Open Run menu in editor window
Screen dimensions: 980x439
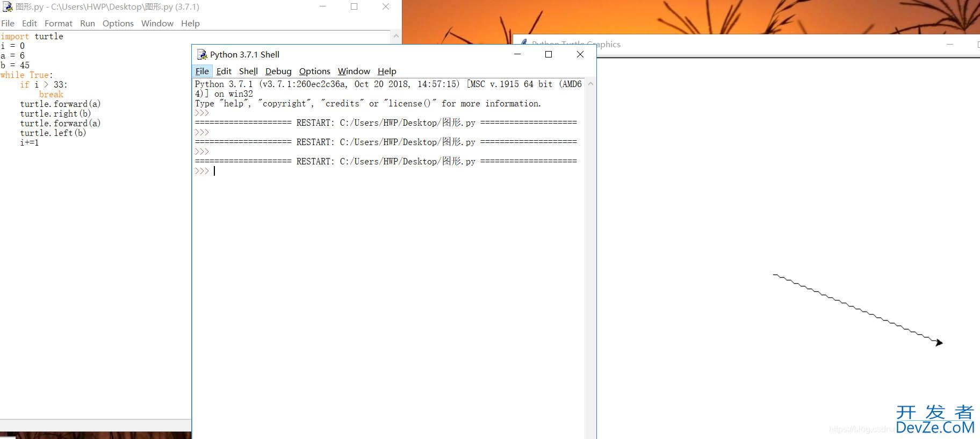87,23
